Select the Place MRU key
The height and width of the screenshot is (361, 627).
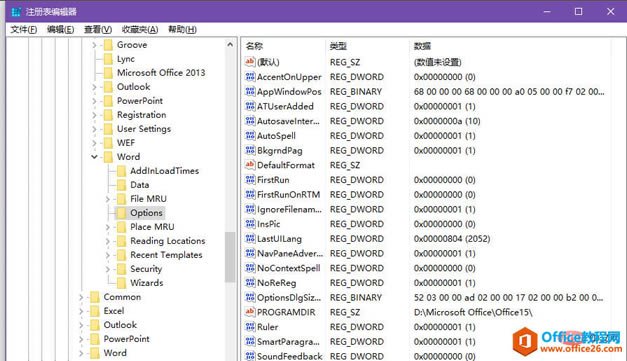(x=152, y=227)
